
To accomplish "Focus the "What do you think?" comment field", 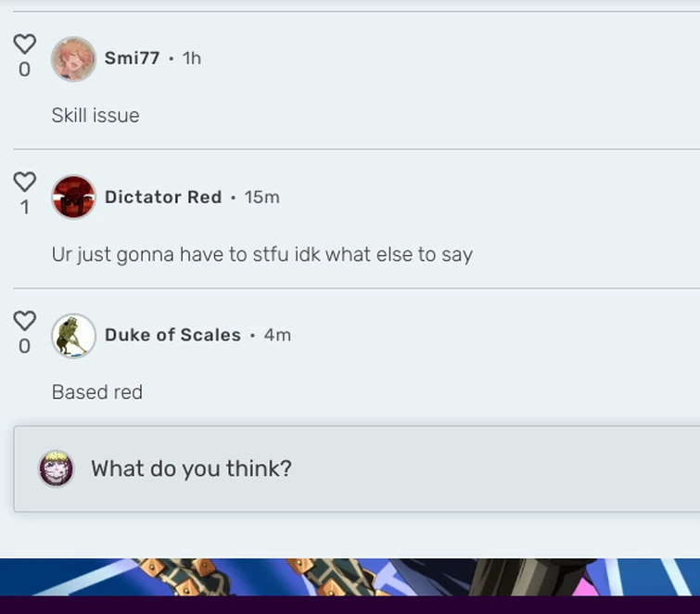I will coord(357,469).
